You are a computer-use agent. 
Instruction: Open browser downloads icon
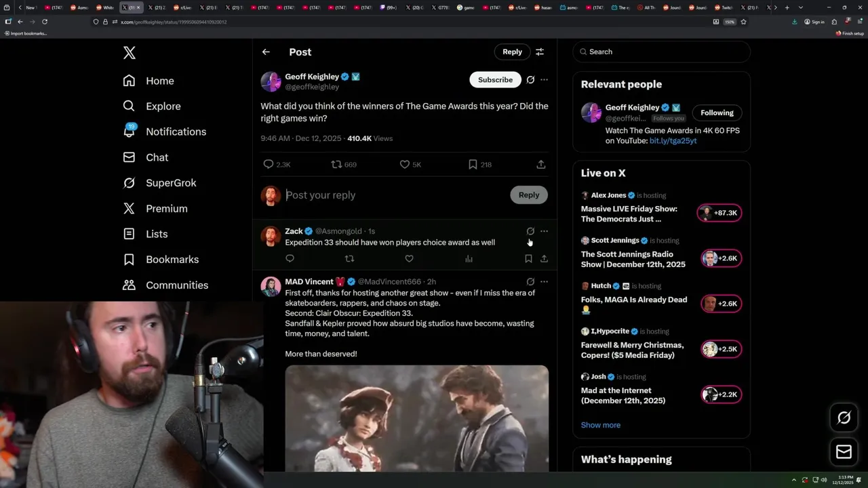pyautogui.click(x=794, y=22)
